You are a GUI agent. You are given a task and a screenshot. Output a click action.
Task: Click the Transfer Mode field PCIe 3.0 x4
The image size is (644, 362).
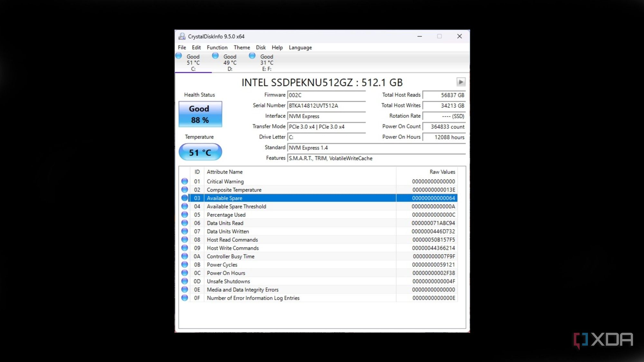327,127
